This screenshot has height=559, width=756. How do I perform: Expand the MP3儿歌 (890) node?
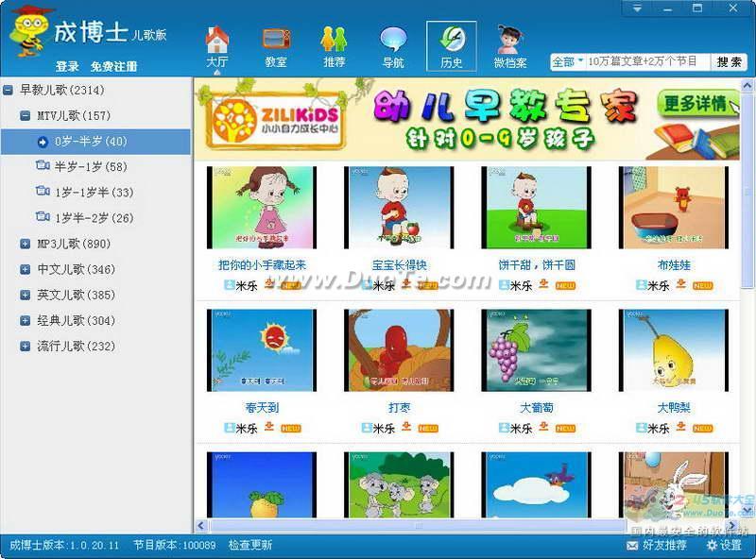click(26, 244)
